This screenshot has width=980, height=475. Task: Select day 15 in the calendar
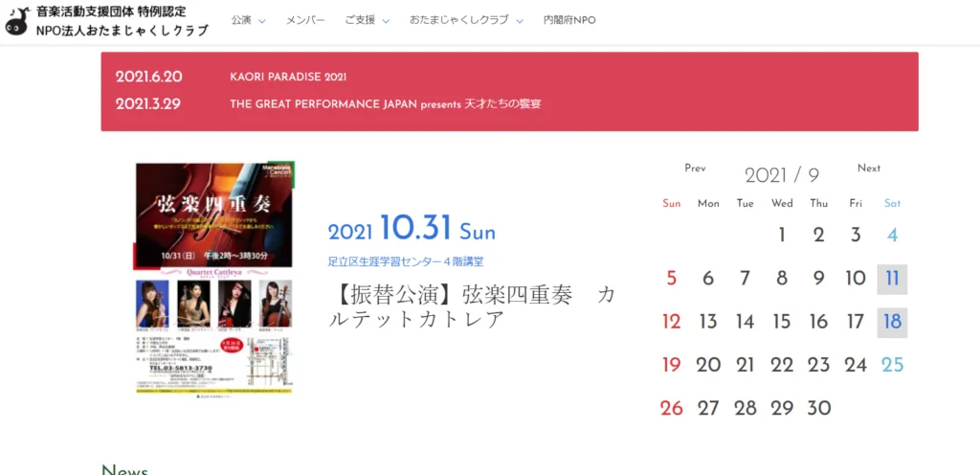[x=782, y=322]
